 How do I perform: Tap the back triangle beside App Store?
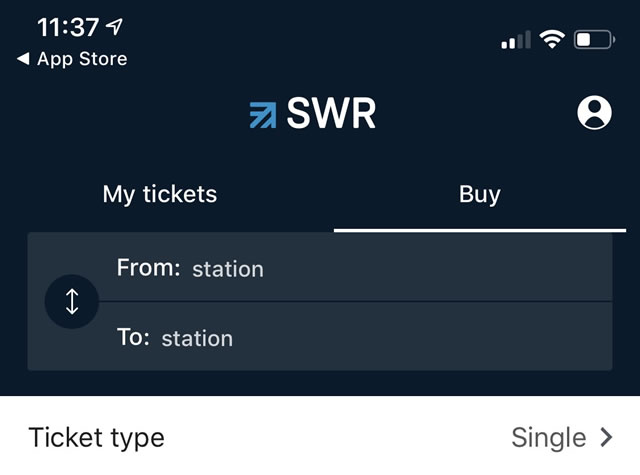(23, 60)
